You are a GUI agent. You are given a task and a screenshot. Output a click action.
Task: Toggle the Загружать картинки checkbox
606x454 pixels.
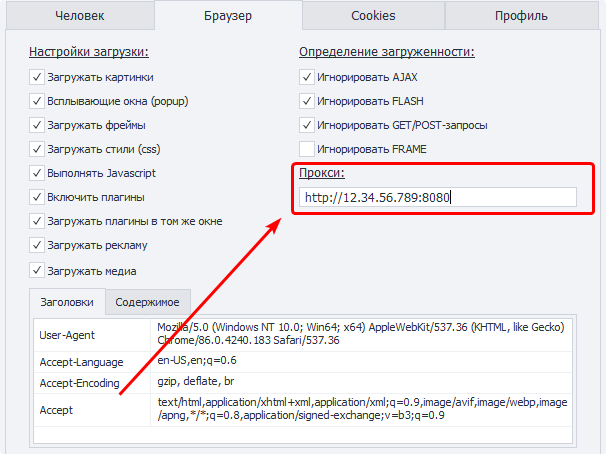pyautogui.click(x=37, y=77)
